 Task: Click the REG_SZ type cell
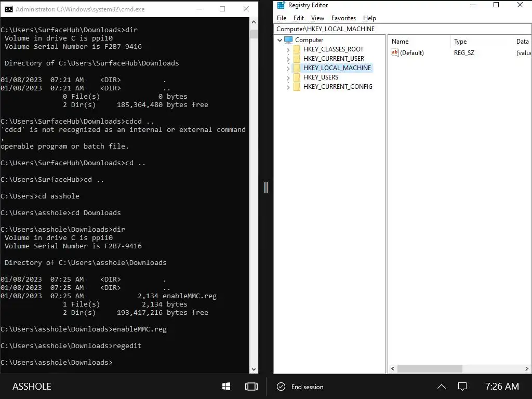click(464, 52)
